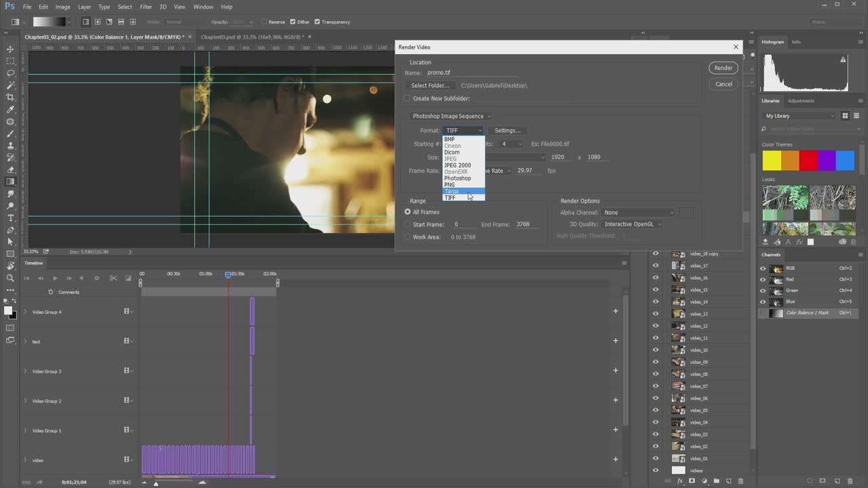The height and width of the screenshot is (488, 868).
Task: Add layer style via fx icon in Layers
Action: tap(680, 481)
